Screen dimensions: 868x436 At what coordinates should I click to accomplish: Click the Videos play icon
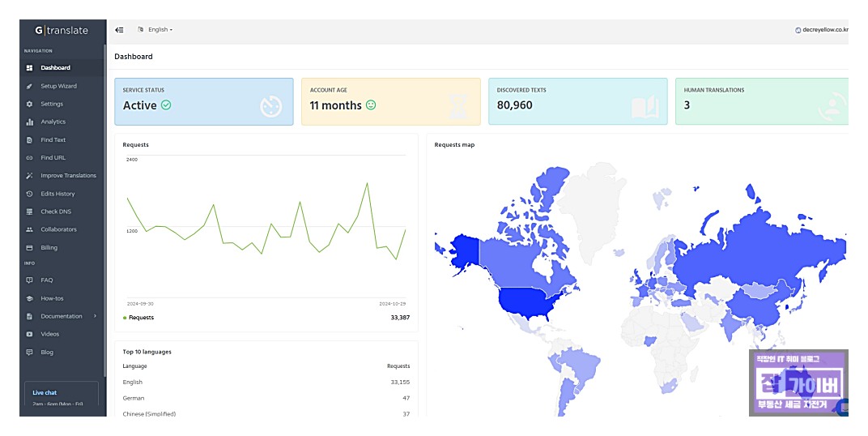tap(29, 334)
